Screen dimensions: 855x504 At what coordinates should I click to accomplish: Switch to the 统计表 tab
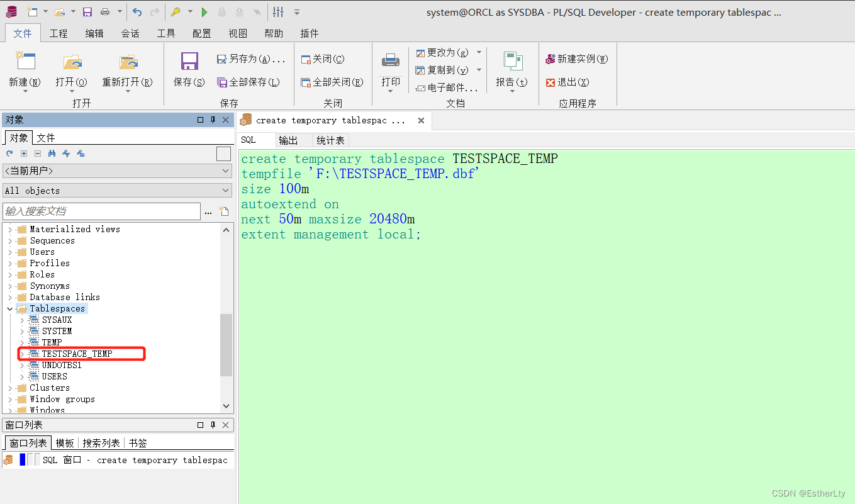click(330, 140)
